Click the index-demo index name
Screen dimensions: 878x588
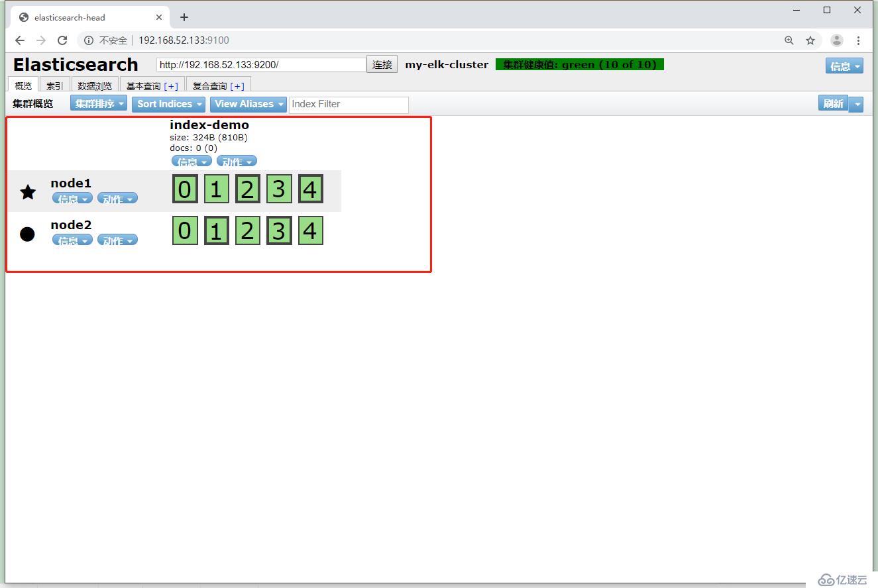(x=209, y=124)
